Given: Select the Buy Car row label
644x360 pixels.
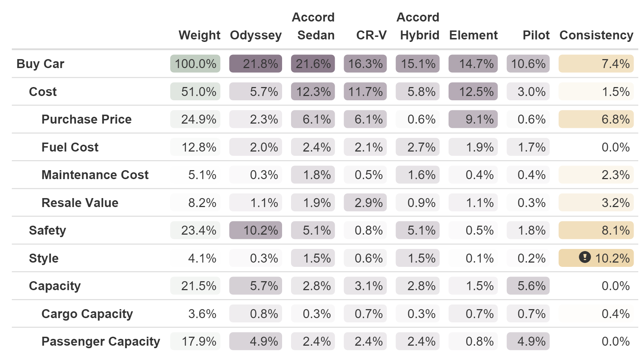Looking at the screenshot, I should (40, 64).
